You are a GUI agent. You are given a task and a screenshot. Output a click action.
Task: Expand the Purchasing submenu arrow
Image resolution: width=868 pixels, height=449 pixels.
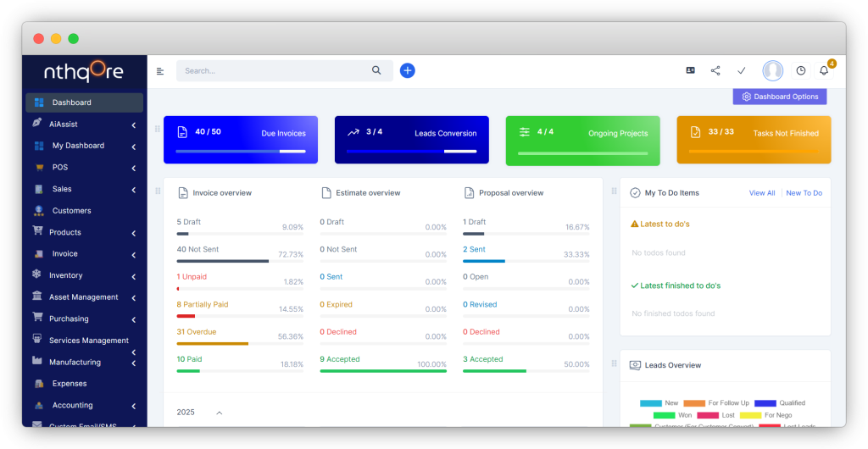pos(133,320)
